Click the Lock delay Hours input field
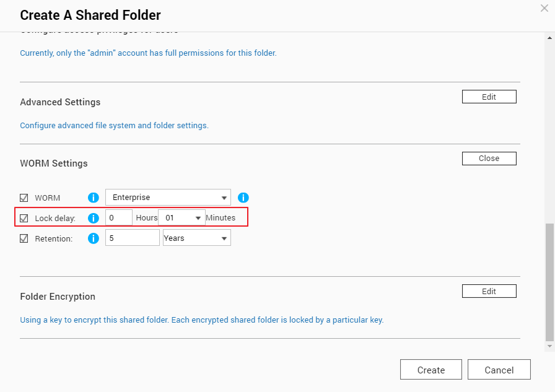The width and height of the screenshot is (555, 392). [119, 217]
